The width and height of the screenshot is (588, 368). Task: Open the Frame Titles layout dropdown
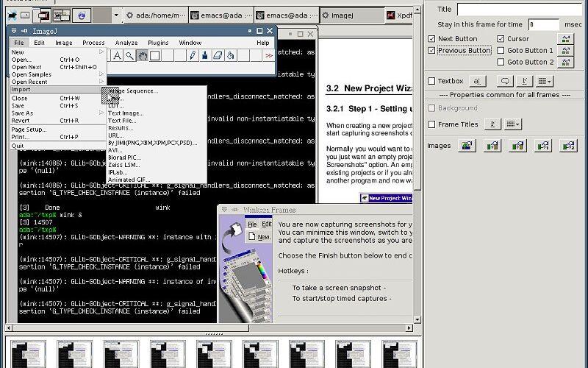(x=512, y=124)
